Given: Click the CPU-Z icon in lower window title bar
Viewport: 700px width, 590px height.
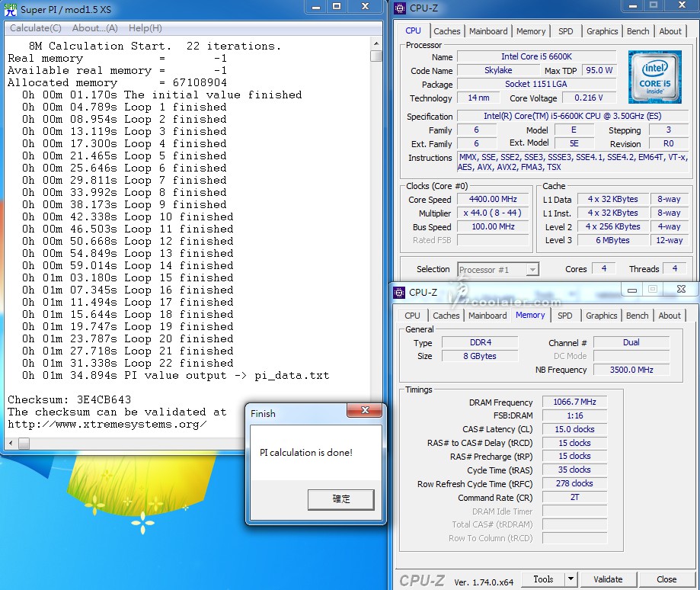Looking at the screenshot, I should tap(399, 293).
